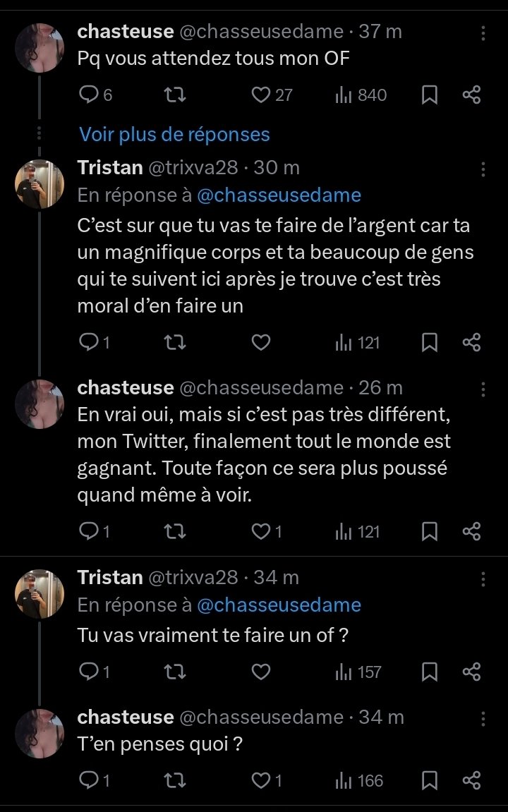The image size is (508, 812).
Task: View analytics of the "En vrai oui" tweet
Action: point(358,532)
